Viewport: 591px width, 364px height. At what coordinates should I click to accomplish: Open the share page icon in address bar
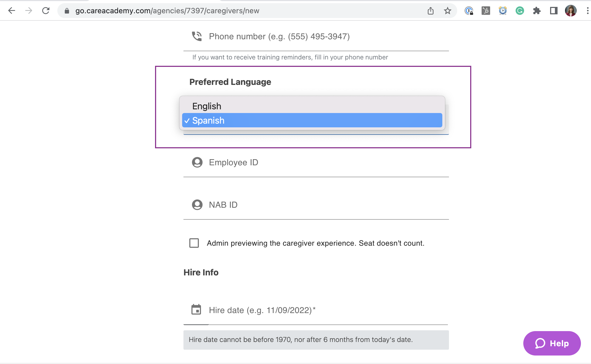431,11
